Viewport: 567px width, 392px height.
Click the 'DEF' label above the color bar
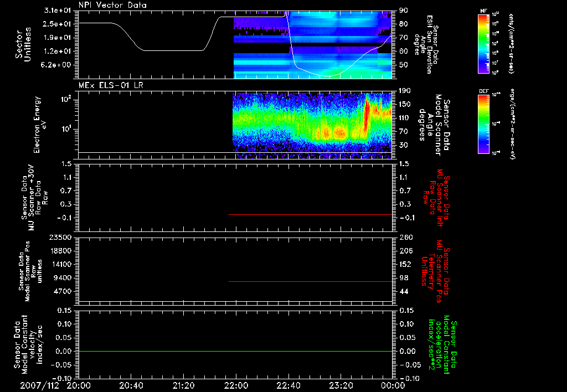point(484,91)
